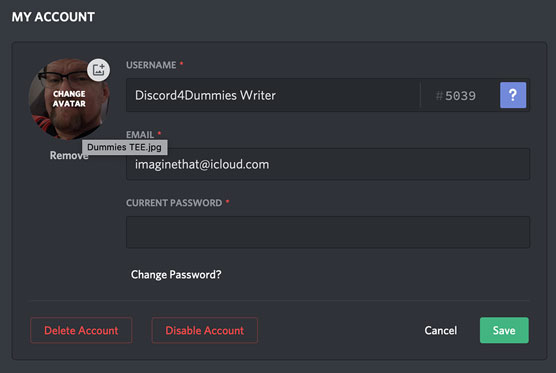Screen dimensions: 556x373
Task: Click the Dummies TEE.jpg tooltip
Action: [x=124, y=147]
